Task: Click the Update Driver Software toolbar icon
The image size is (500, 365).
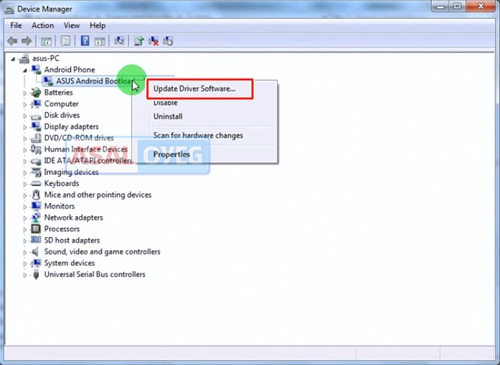Action: click(139, 41)
